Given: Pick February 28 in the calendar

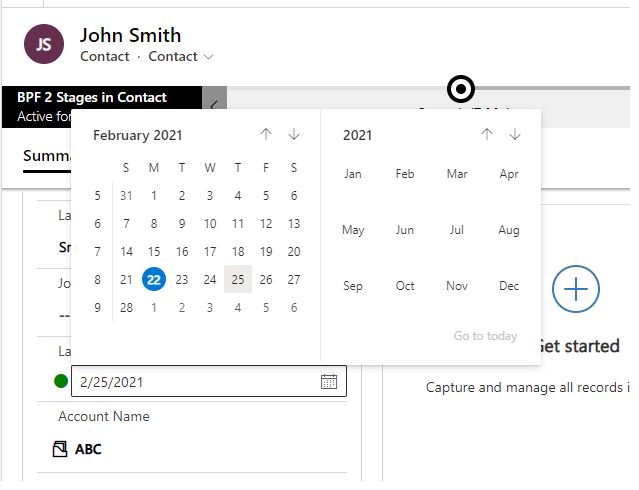Looking at the screenshot, I should tap(126, 307).
